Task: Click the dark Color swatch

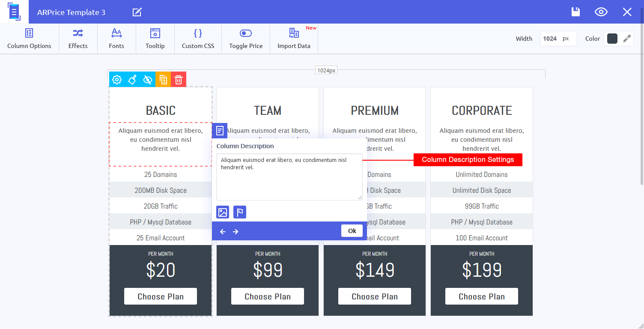Action: (x=612, y=39)
